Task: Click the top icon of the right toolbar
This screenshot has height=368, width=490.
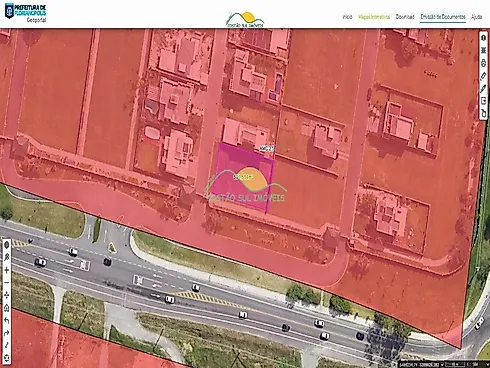Action: (484, 38)
